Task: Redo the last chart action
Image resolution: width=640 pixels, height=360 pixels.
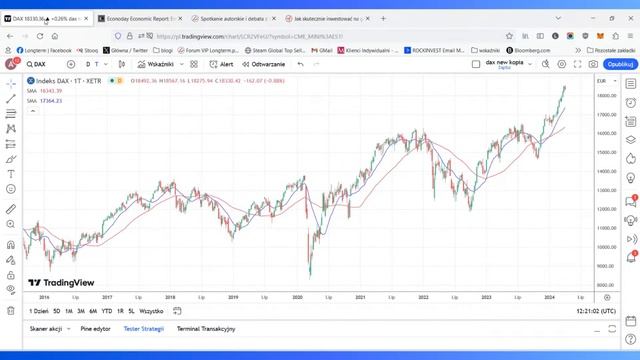Action: pos(316,64)
